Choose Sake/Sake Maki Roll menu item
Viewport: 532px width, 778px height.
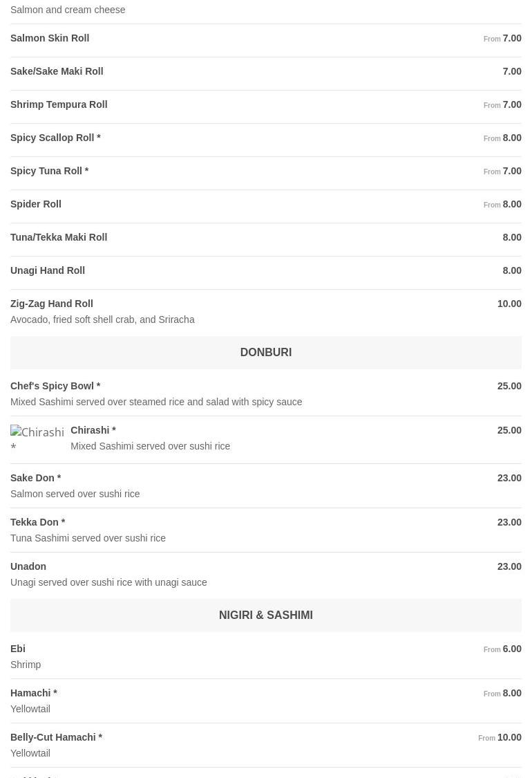(x=266, y=72)
